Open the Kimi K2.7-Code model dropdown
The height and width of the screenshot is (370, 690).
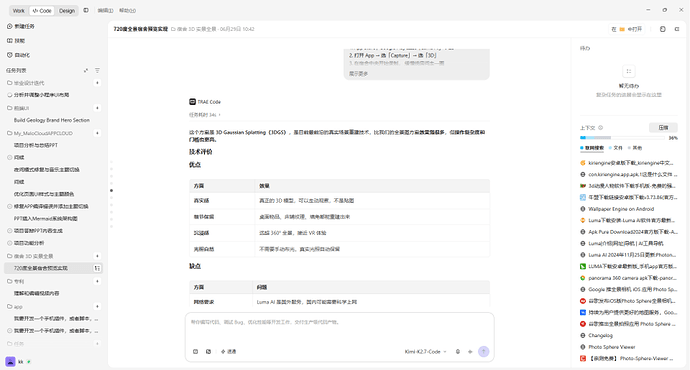(425, 352)
